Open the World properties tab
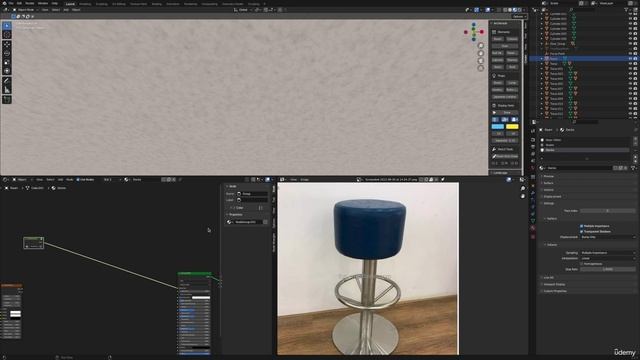The height and width of the screenshot is (360, 640). 533,167
